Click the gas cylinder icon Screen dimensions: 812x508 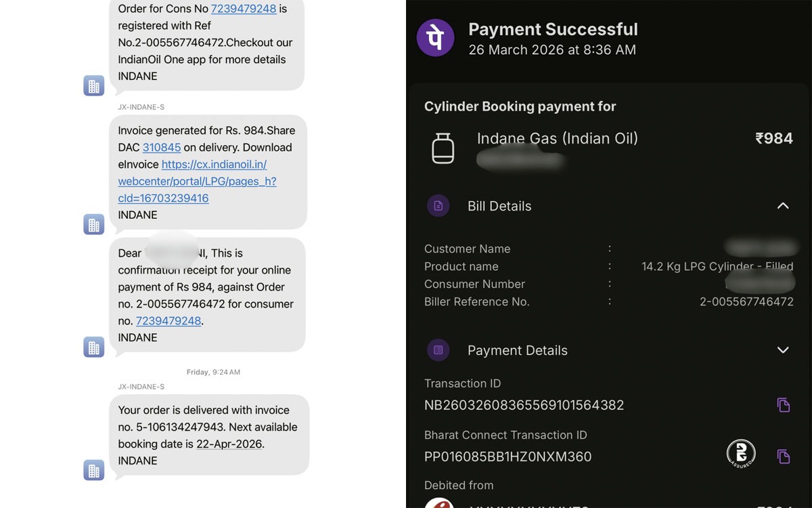point(443,148)
